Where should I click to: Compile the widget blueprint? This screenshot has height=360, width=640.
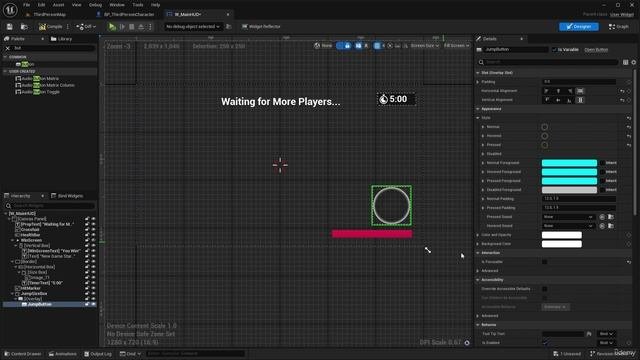pos(51,27)
